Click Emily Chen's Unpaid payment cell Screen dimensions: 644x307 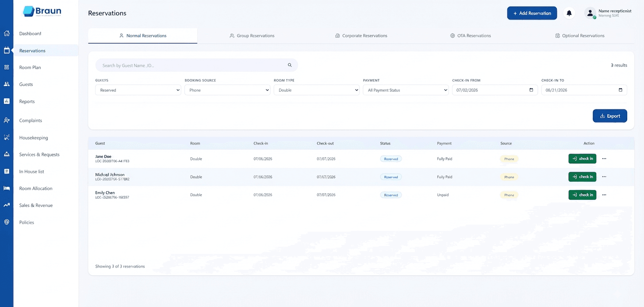tap(443, 195)
